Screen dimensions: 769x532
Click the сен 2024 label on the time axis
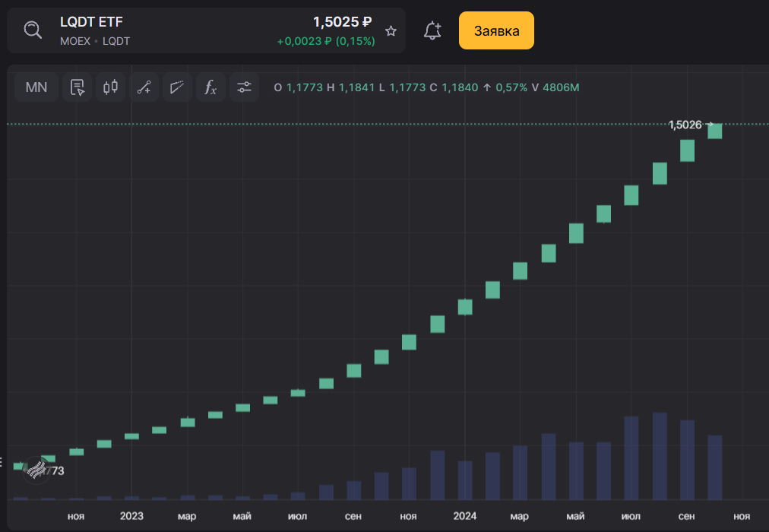(686, 516)
